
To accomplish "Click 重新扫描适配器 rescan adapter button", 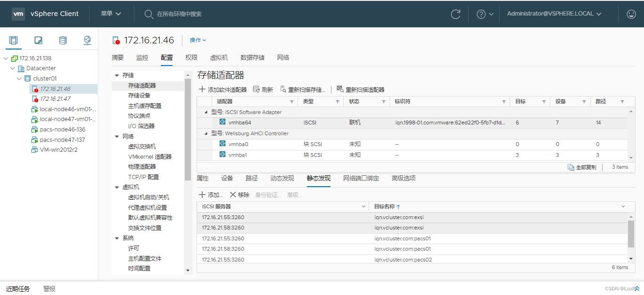I will (361, 90).
